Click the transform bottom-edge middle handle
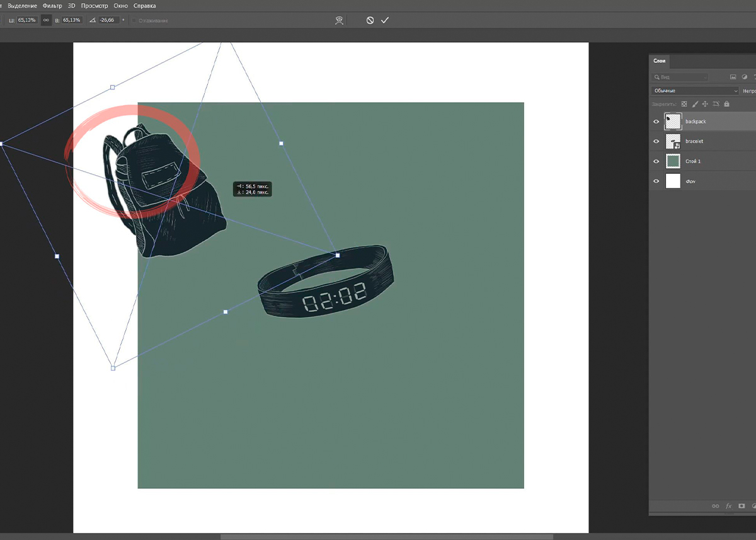Viewport: 756px width, 540px height. coord(226,312)
